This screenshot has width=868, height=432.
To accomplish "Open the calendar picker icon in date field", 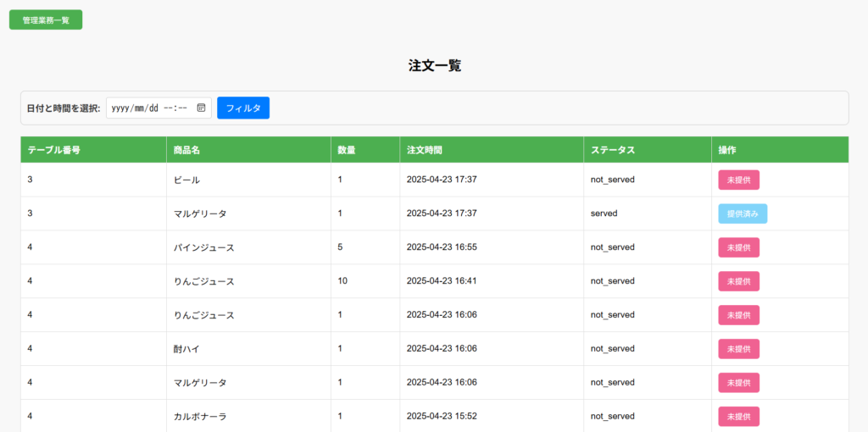I will (201, 108).
